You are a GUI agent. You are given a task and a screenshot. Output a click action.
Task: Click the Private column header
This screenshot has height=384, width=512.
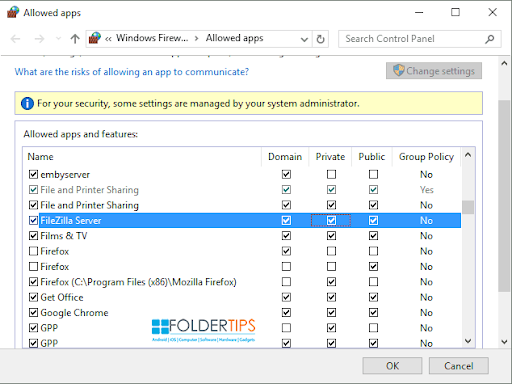(x=330, y=157)
